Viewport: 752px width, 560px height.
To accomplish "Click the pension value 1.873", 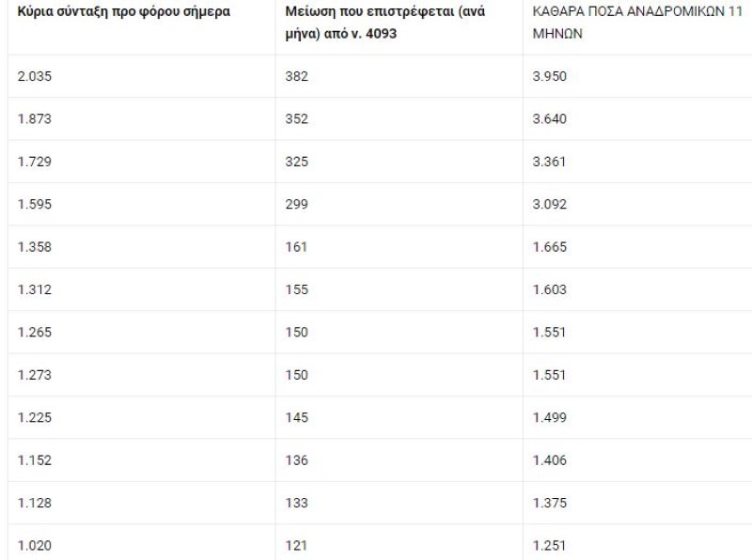I will tap(34, 119).
